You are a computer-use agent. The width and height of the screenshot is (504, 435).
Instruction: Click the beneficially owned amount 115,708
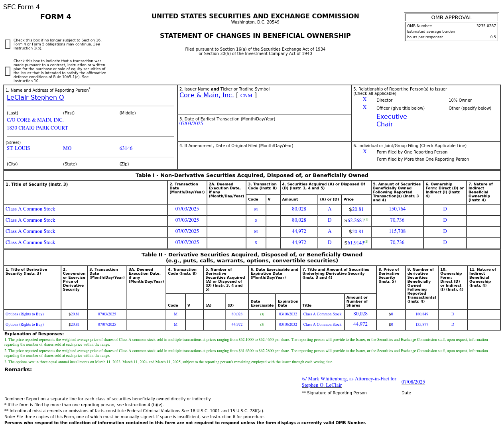tap(397, 231)
